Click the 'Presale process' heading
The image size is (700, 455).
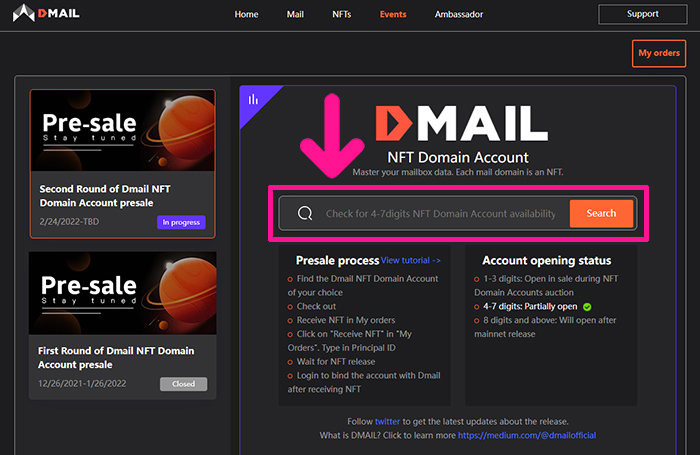tap(337, 260)
